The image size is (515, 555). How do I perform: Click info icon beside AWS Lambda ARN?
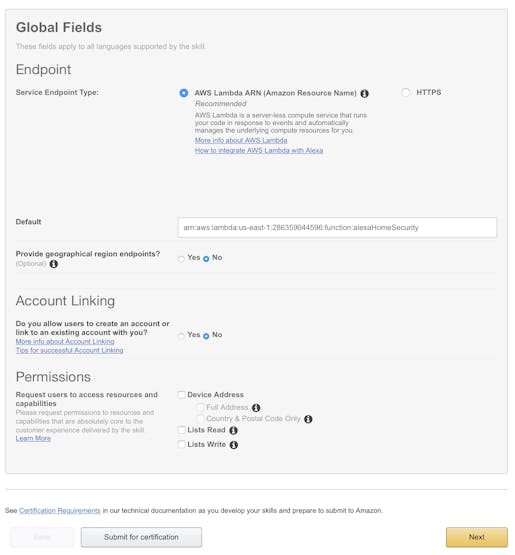364,93
